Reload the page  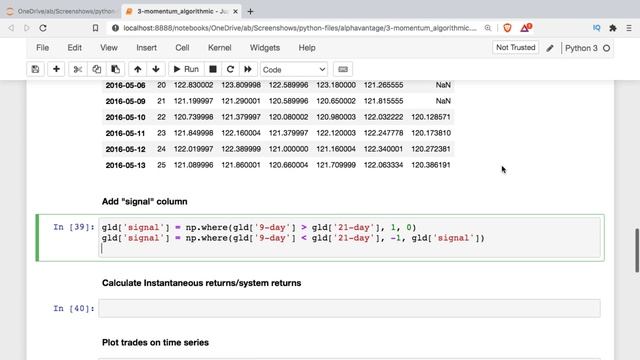[x=43, y=28]
